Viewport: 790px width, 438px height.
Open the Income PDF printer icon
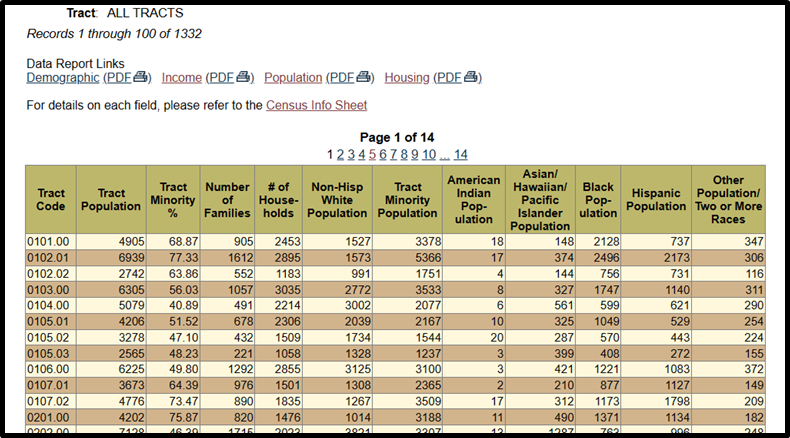(244, 78)
